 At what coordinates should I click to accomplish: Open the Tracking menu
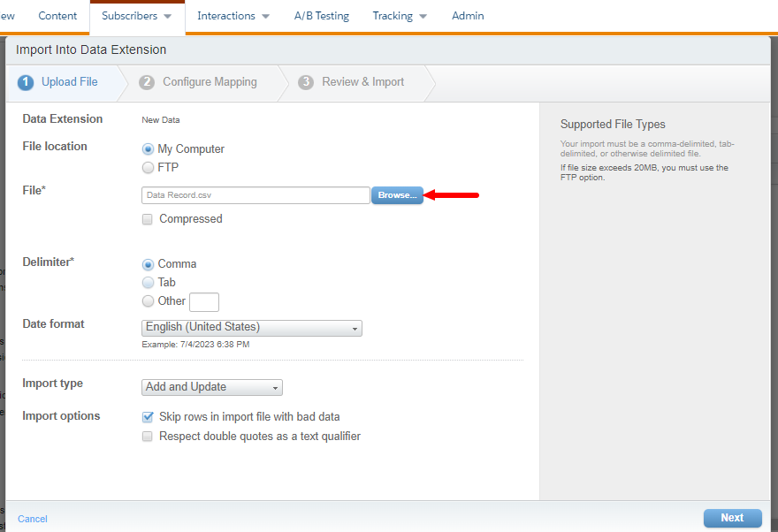[400, 16]
